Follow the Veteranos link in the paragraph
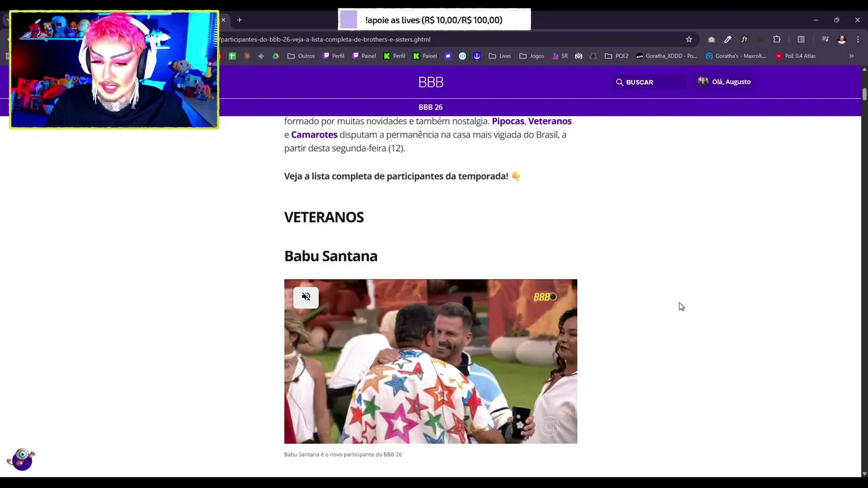 click(x=550, y=121)
